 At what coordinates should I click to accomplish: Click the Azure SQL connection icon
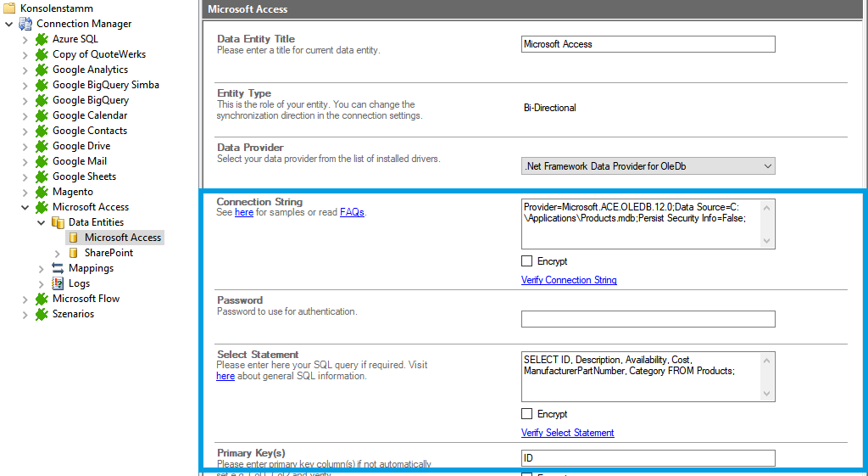(42, 39)
